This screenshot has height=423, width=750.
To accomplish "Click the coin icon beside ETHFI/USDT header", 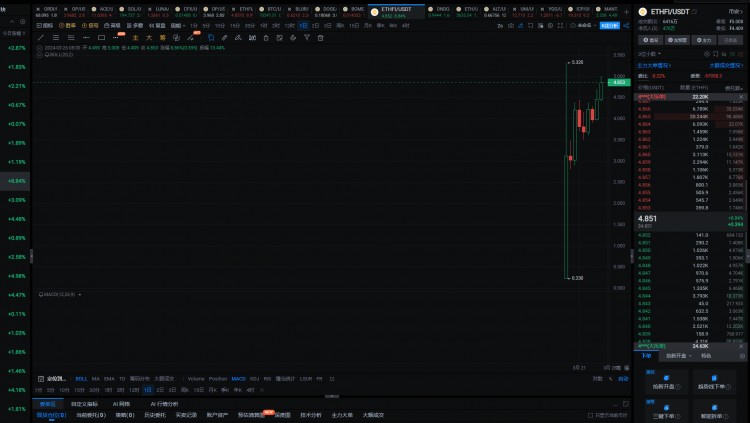I will tap(641, 11).
